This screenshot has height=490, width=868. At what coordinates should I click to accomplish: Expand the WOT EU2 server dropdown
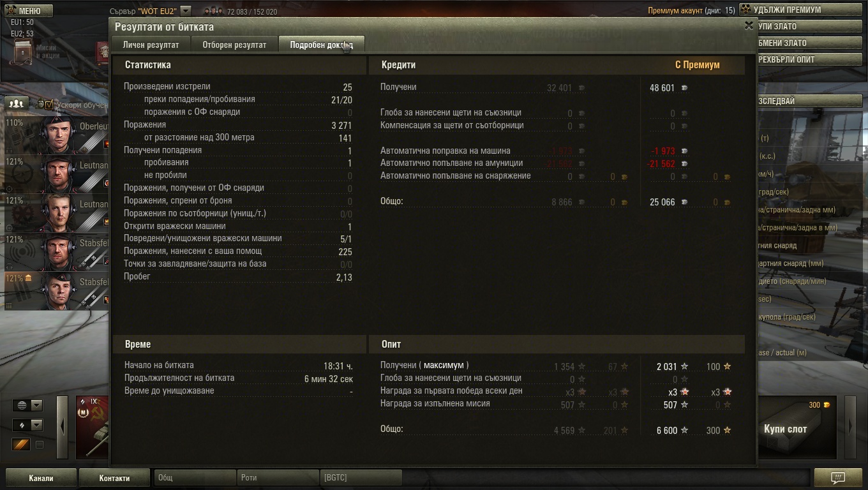(185, 11)
